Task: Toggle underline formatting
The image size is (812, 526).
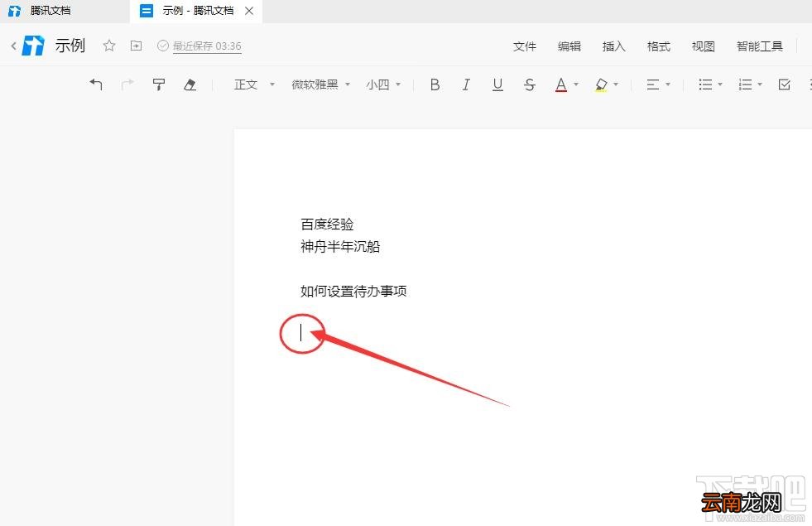Action: click(x=497, y=84)
